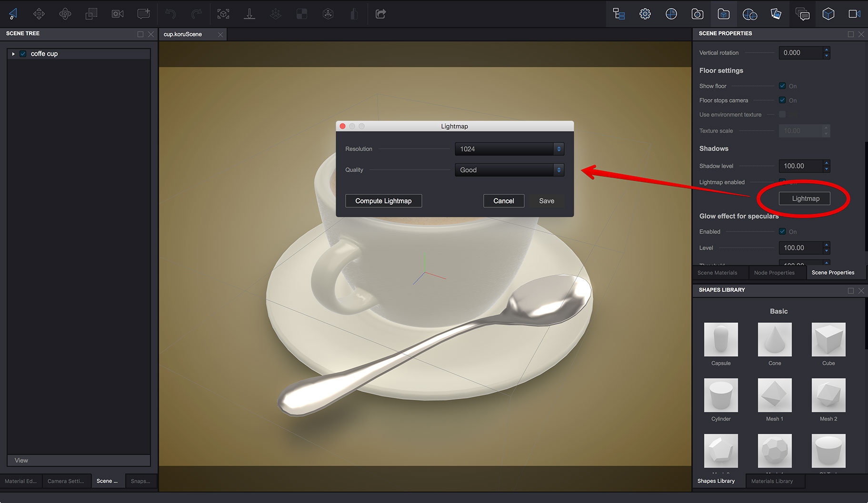
Task: Select the blue arrow selection tool
Action: [x=12, y=13]
